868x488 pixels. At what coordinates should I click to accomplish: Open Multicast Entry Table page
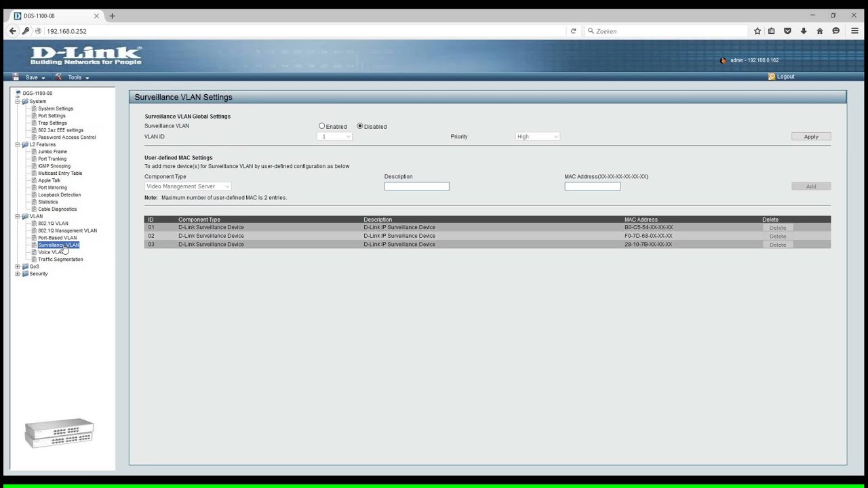60,174
